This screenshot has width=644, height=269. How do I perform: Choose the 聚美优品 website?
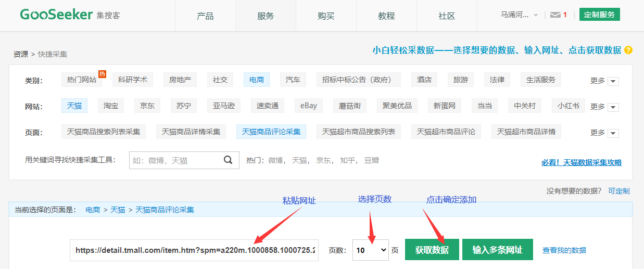click(x=397, y=106)
